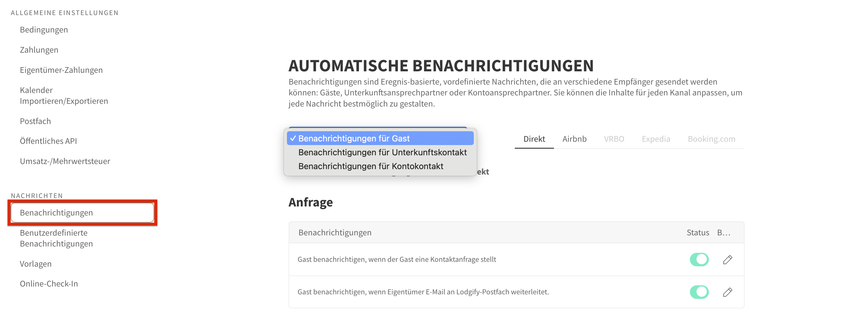Edit the Eigentümer E-Mail weiterleitet notification
868x313 pixels.
(728, 292)
